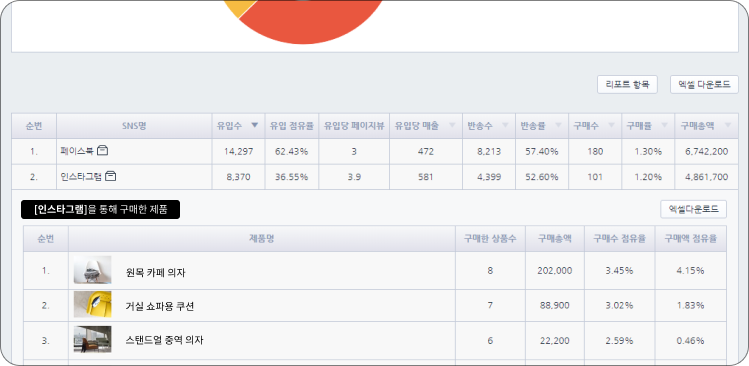Open the 거실 쇼파용 쿠션 thumbnail
The width and height of the screenshot is (749, 366).
click(x=92, y=305)
